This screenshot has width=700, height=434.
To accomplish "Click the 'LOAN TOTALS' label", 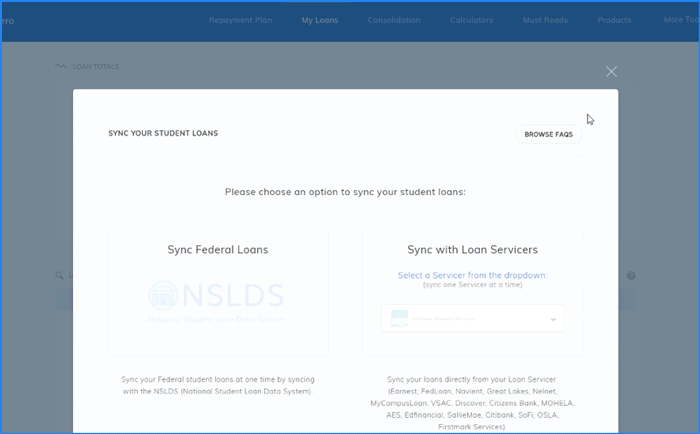I will pos(96,67).
